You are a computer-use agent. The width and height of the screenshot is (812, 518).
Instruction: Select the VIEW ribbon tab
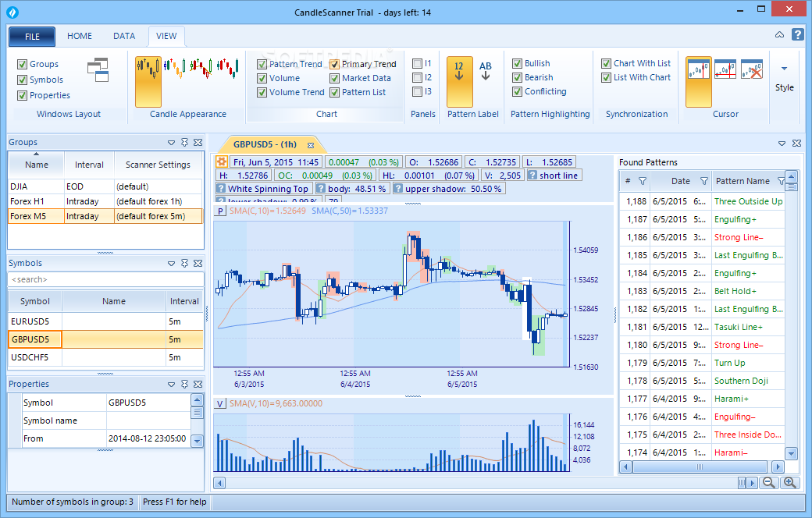pos(166,36)
